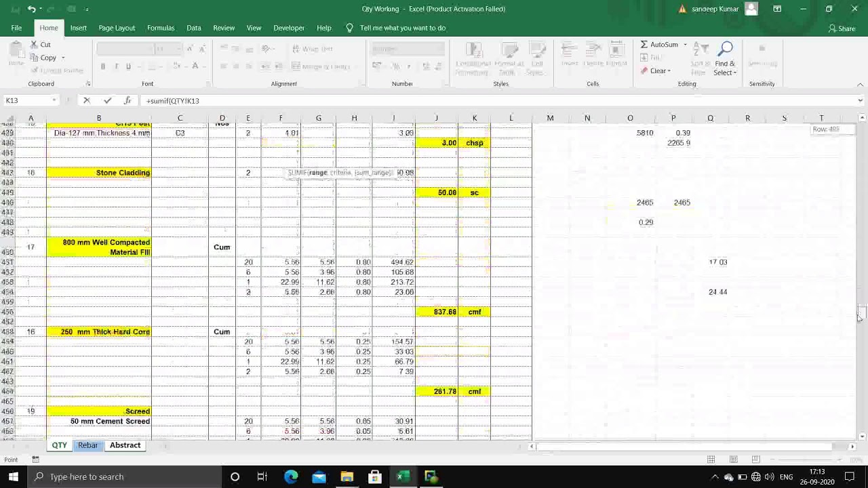This screenshot has width=868, height=488.
Task: Switch to QTY sheet tab
Action: (x=60, y=445)
